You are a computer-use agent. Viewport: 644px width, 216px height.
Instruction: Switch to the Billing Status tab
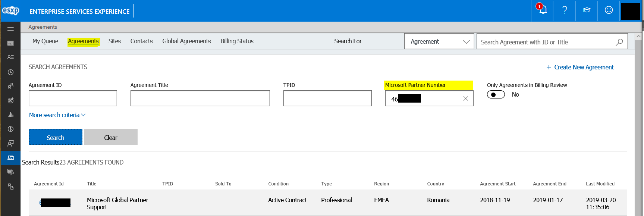tap(237, 41)
